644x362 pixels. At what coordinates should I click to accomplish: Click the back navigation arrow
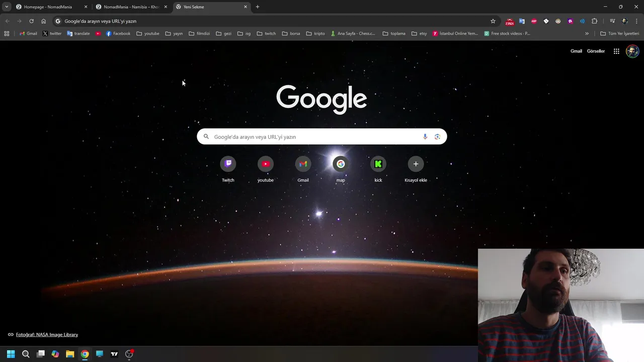point(7,21)
